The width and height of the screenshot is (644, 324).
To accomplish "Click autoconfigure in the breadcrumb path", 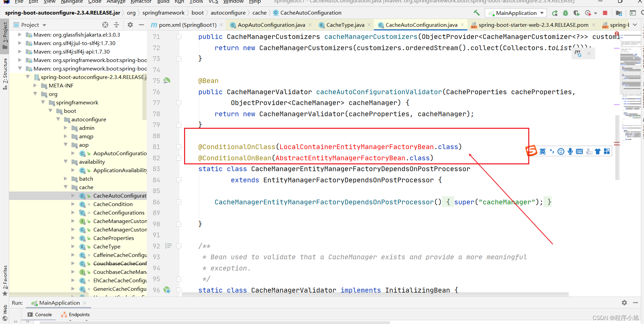I will pyautogui.click(x=228, y=13).
